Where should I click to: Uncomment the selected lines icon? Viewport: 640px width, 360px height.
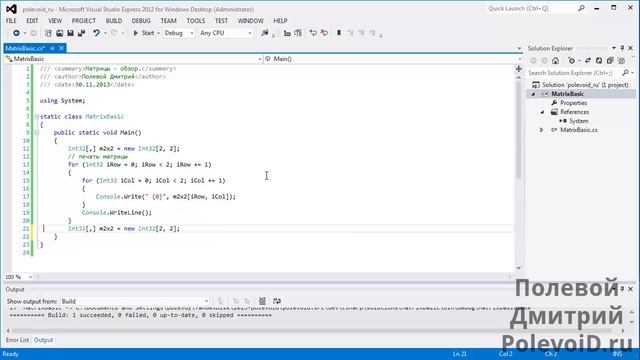[324, 33]
